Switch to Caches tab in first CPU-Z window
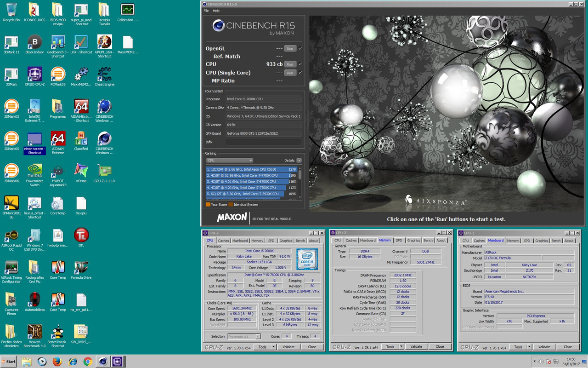Image resolution: width=588 pixels, height=368 pixels. [224, 241]
